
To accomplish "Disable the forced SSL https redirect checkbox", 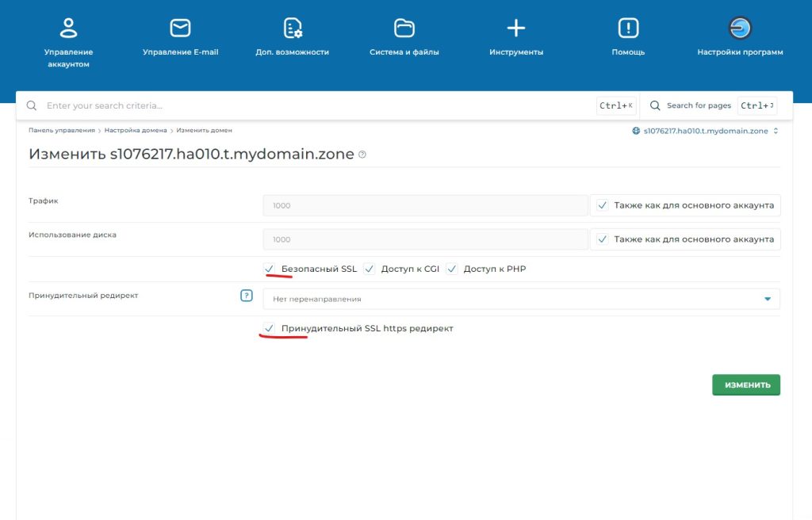I will click(270, 328).
